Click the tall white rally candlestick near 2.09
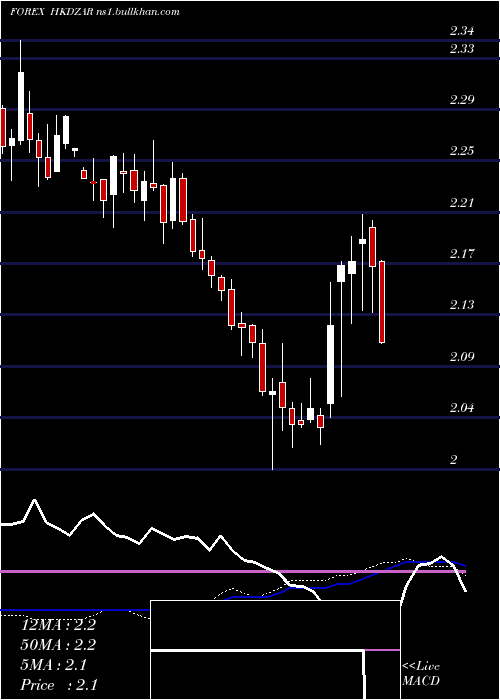Screen dimensions: 500x700 330,364
